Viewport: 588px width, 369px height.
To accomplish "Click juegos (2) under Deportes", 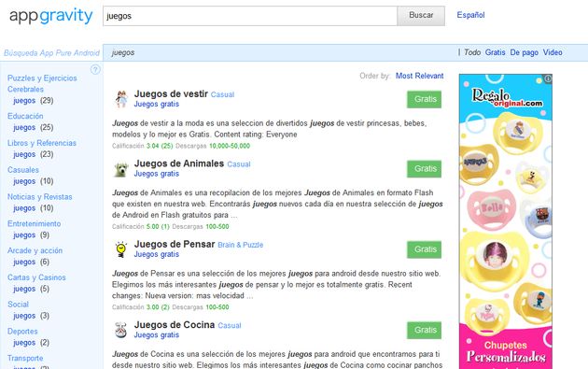I will tap(31, 343).
